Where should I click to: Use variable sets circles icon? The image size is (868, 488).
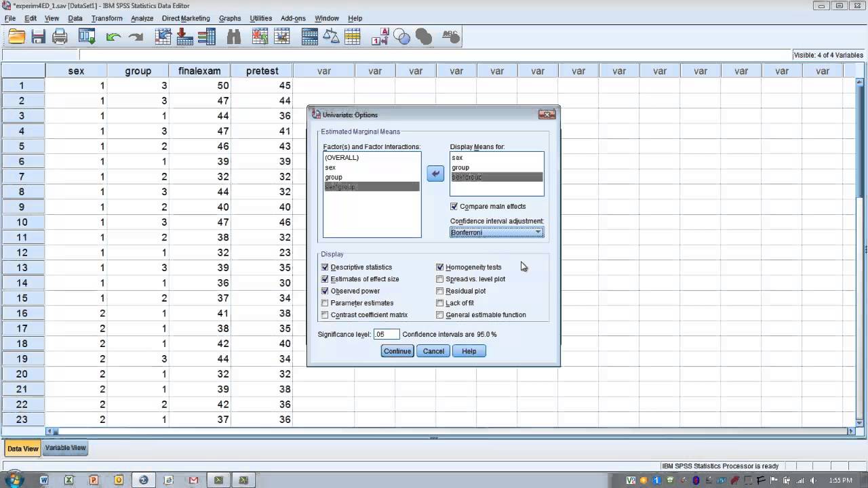tap(401, 37)
